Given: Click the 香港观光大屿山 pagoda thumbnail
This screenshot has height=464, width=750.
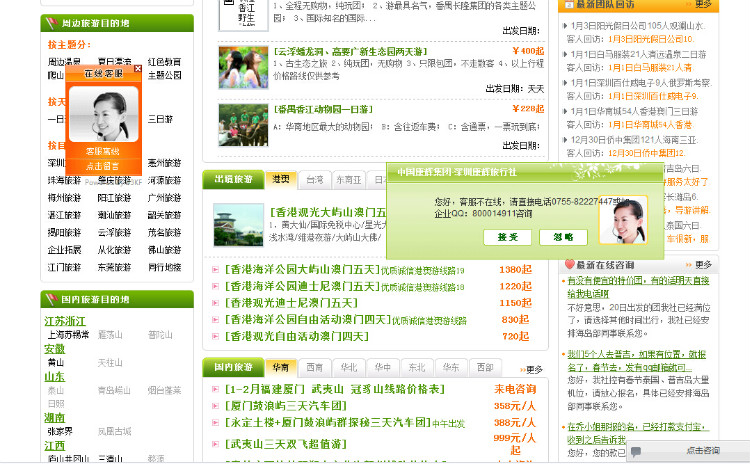Looking at the screenshot, I should click(239, 225).
